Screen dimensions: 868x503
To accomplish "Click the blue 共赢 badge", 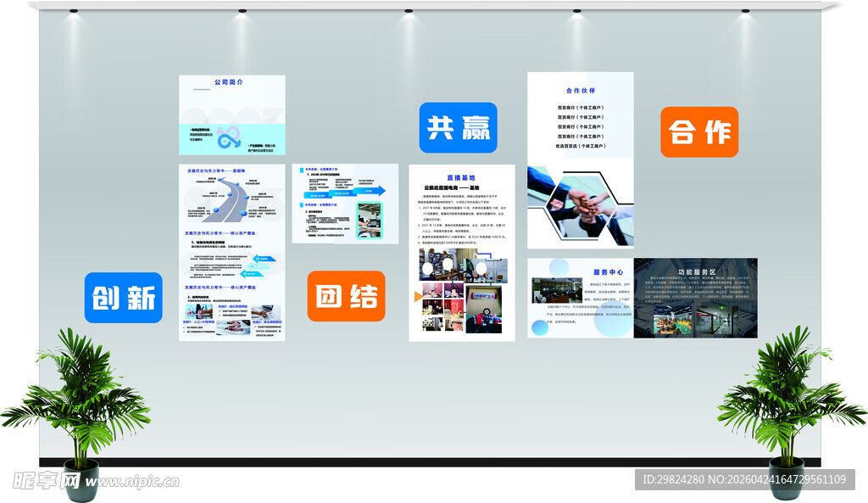I will [458, 127].
